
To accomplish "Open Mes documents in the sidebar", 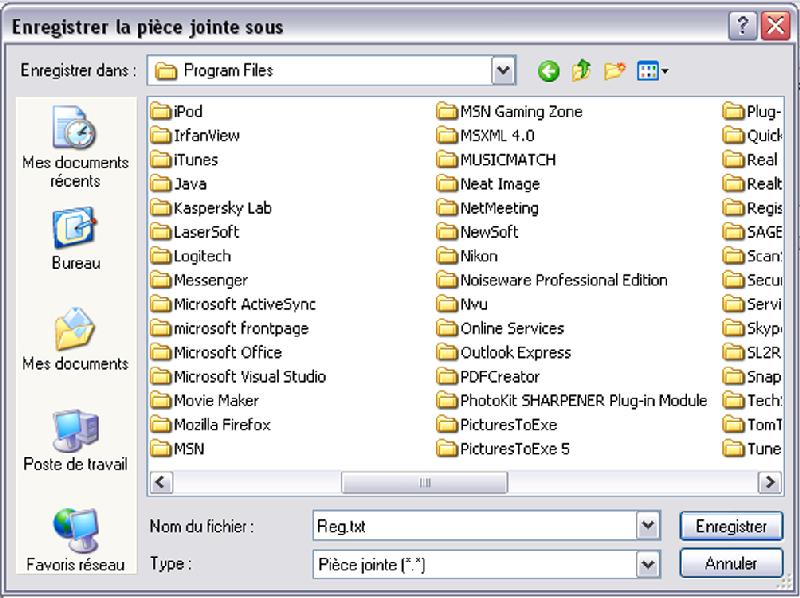I will [75, 339].
